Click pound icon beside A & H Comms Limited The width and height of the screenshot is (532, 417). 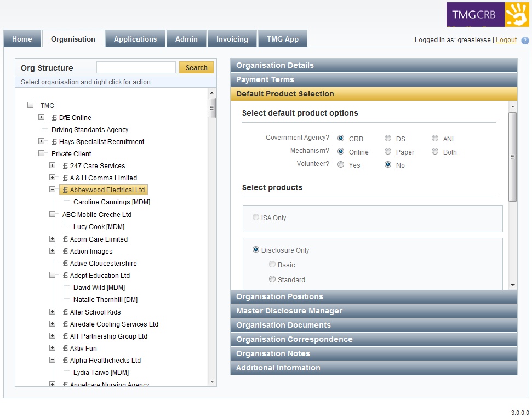65,178
